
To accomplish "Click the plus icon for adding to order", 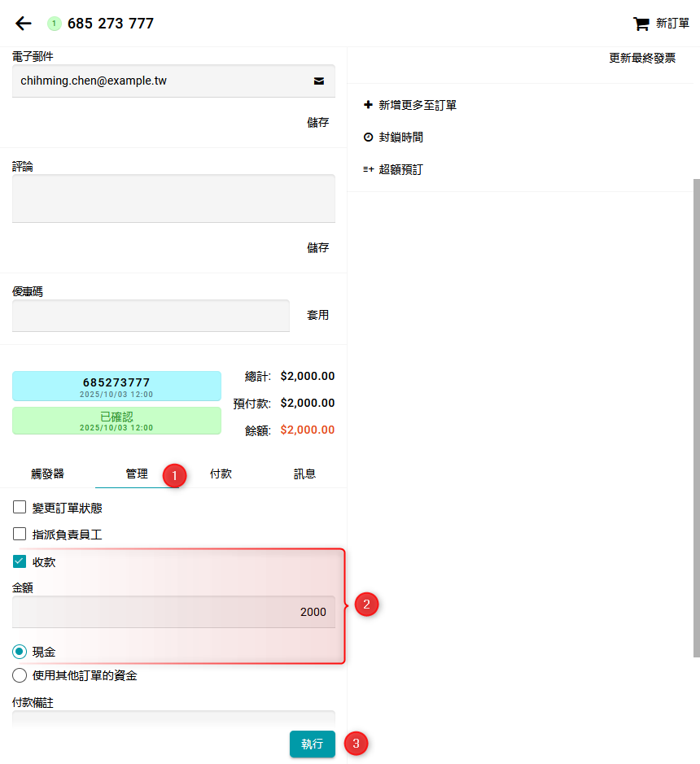I will tap(368, 105).
